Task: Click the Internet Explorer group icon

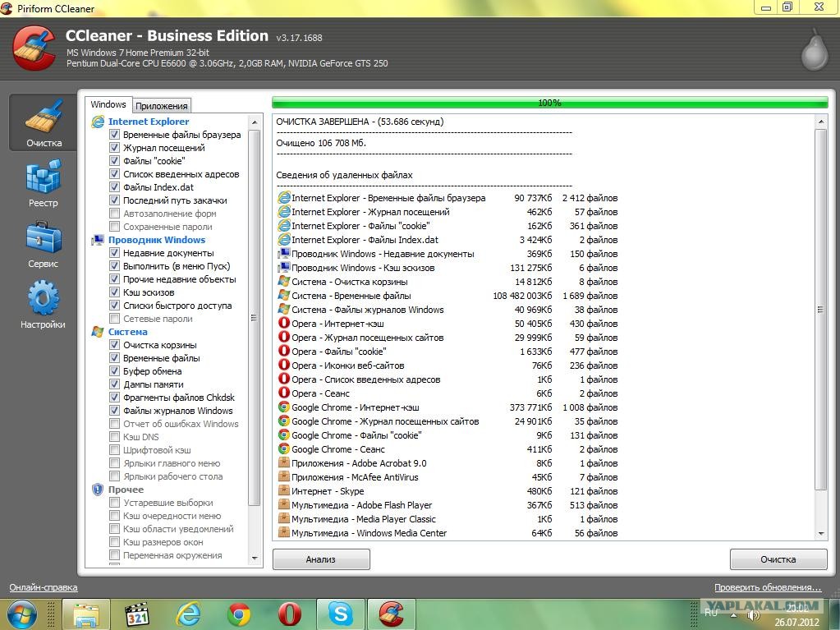Action: pyautogui.click(x=98, y=122)
